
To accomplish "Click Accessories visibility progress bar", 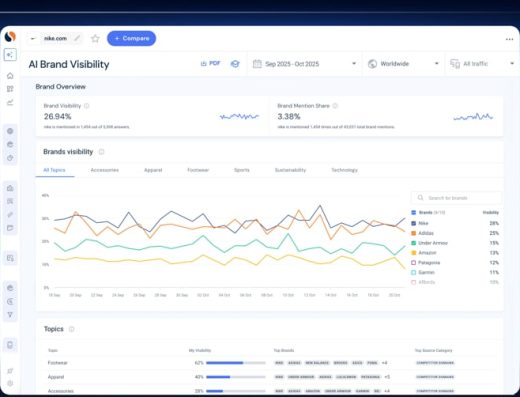I will pos(236,391).
